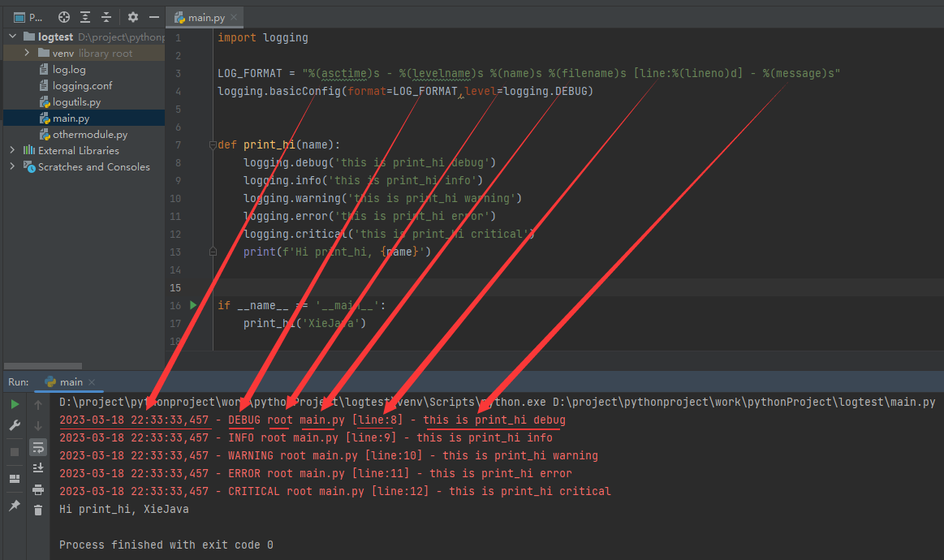944x560 pixels.
Task: Pin the Run tab
Action: (x=15, y=505)
